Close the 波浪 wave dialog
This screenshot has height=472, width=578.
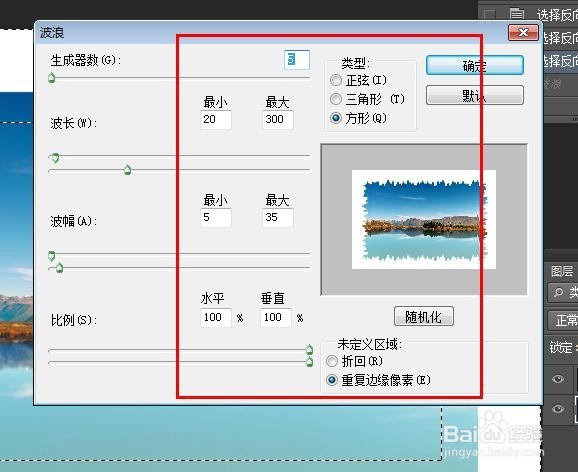523,32
